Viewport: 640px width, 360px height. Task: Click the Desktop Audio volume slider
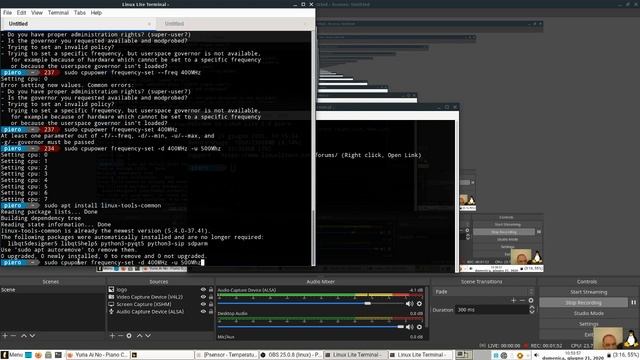(311, 327)
